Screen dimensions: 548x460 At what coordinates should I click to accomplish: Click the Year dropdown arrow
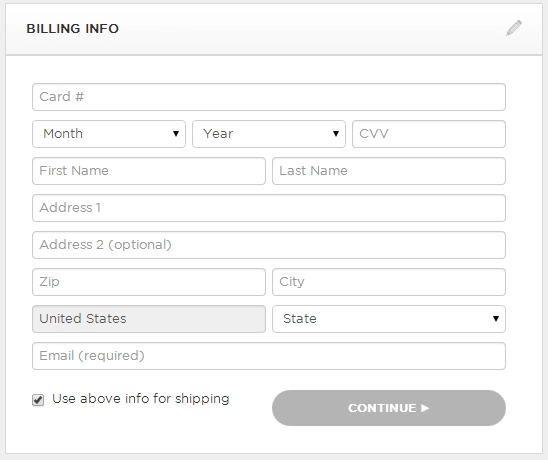point(336,134)
